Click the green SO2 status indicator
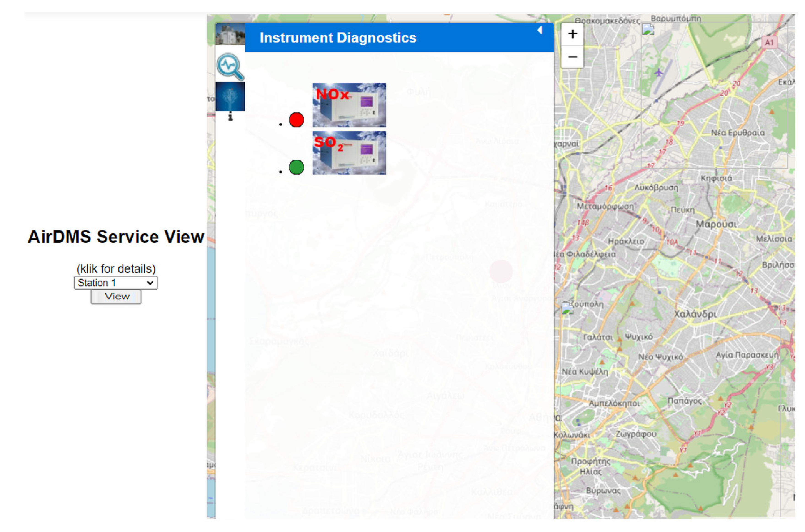Screen dimensions: 805x532 pos(296,167)
